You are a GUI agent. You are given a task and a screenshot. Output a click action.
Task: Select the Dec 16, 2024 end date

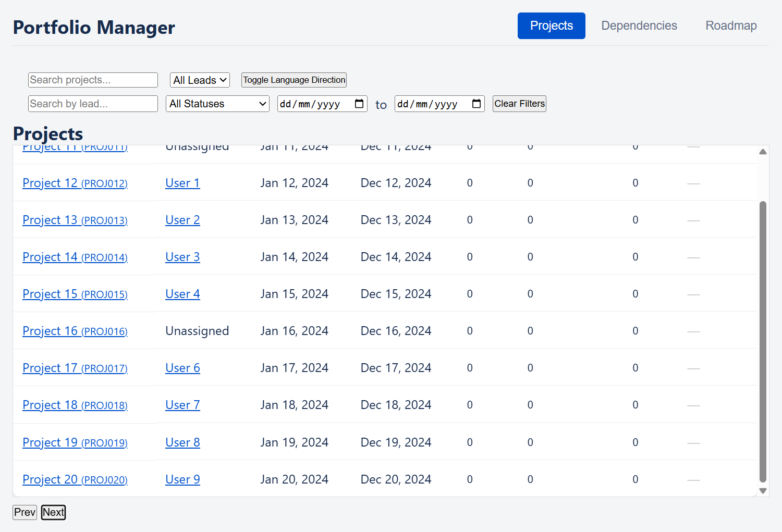[x=396, y=331]
